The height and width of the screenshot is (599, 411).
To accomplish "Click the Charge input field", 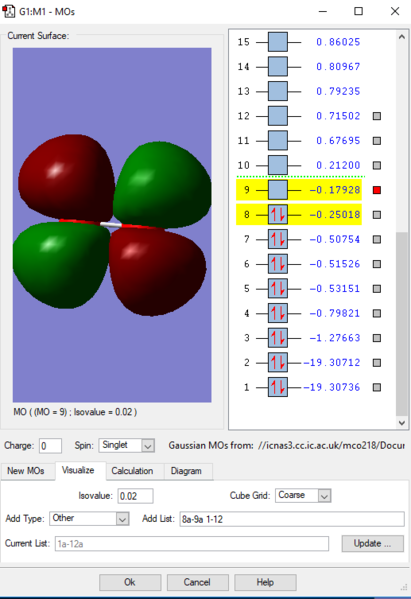I will 50,446.
